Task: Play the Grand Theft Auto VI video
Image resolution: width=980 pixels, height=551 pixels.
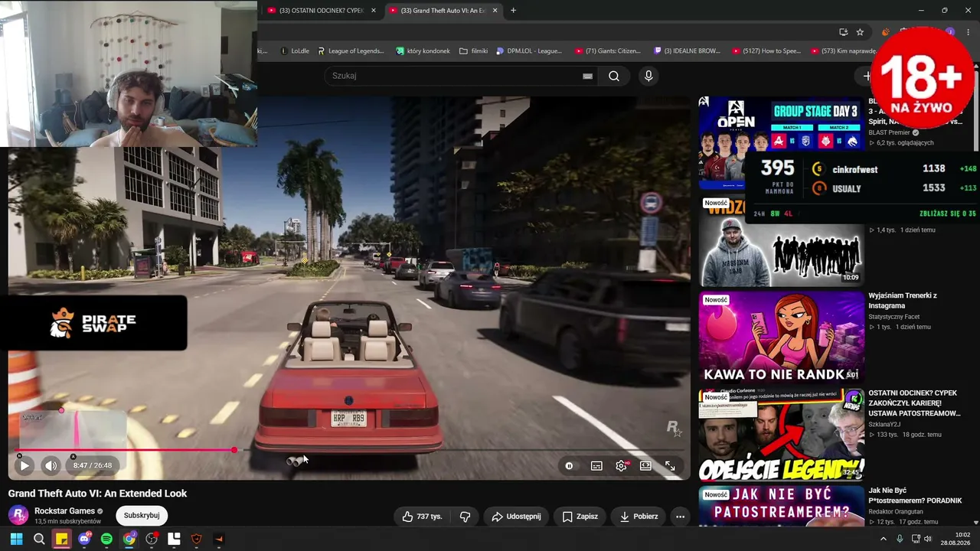Action: [24, 465]
